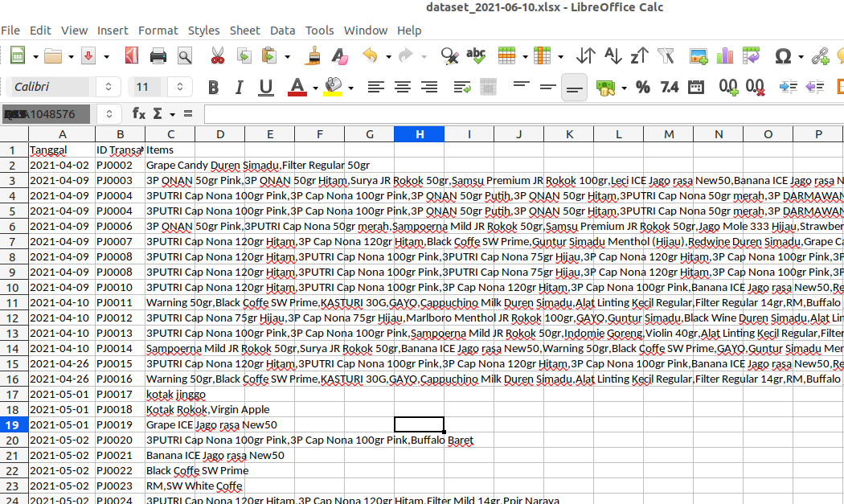Viewport: 844px width, 504px height.
Task: Click the Open folder icon
Action: coord(53,55)
